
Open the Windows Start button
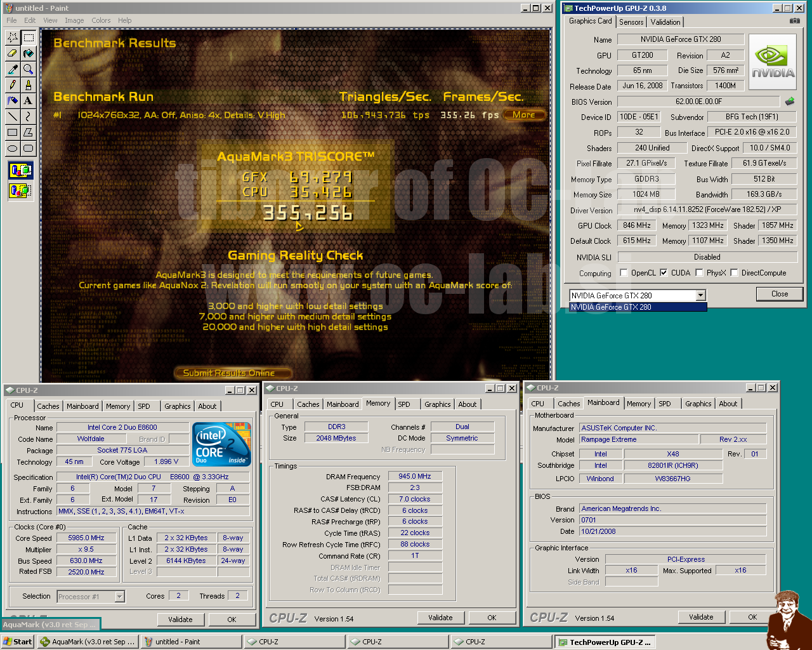(x=18, y=642)
